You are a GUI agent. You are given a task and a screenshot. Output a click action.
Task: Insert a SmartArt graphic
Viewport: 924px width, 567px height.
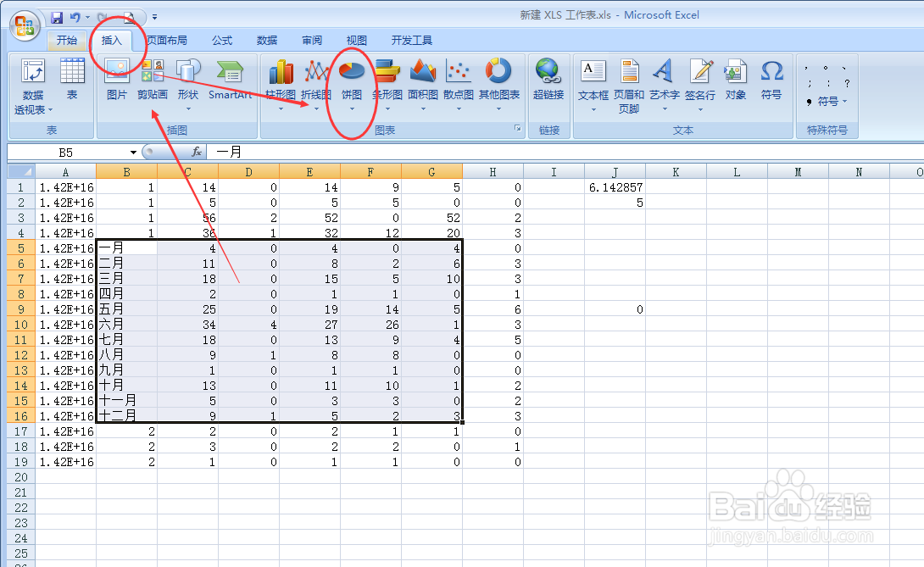231,80
